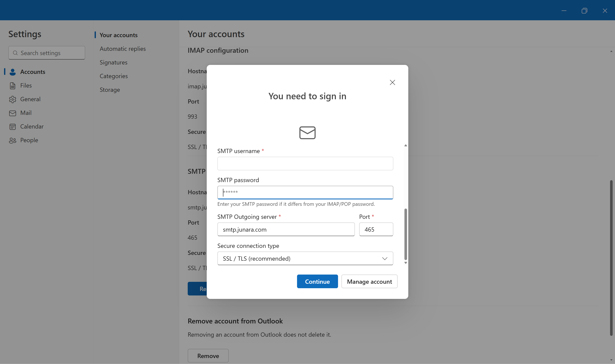Screen dimensions: 615x364
Task: Click the Calendar icon in sidebar
Action: 13,127
